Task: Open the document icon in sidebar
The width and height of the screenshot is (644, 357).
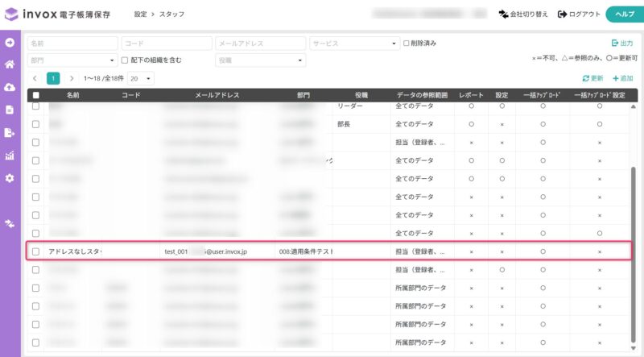Action: click(x=10, y=110)
